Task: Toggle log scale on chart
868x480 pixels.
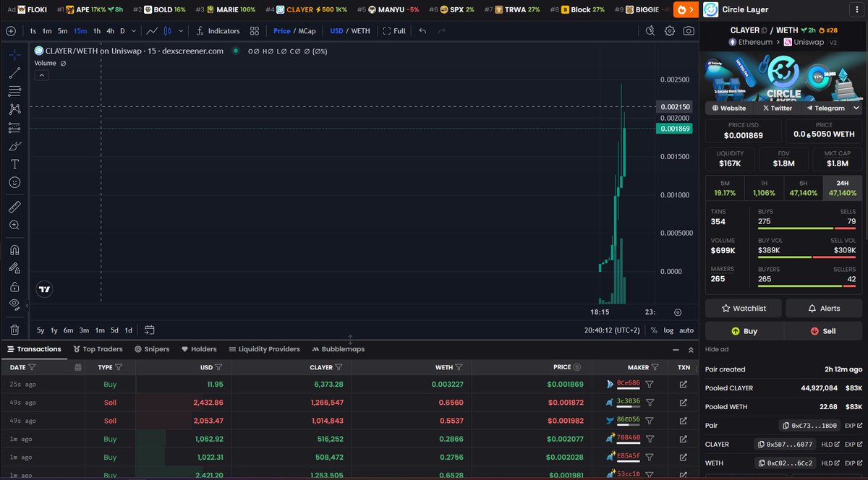Action: 668,330
